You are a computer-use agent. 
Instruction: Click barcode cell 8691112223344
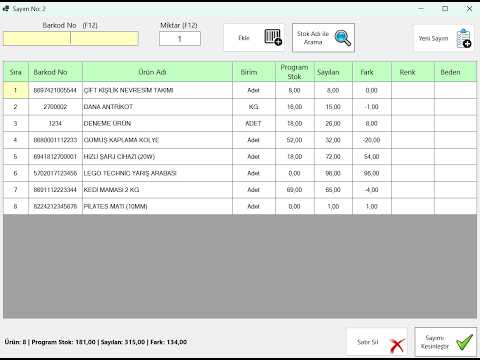(x=55, y=190)
